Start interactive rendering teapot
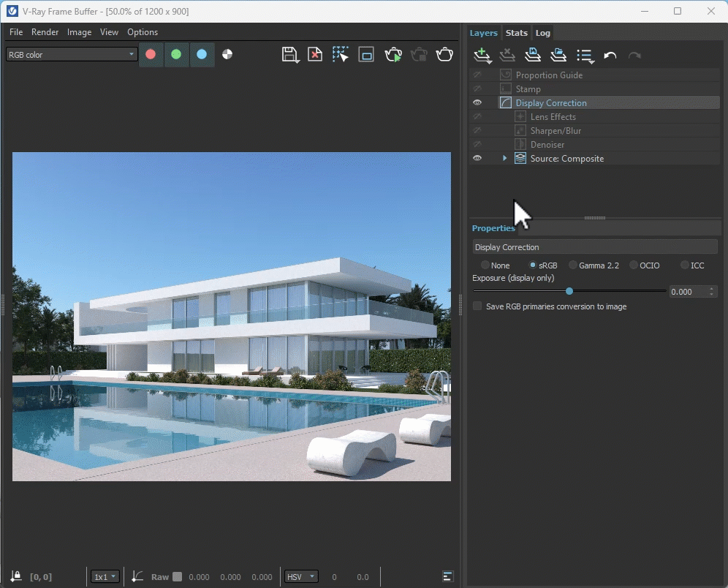 click(x=393, y=55)
